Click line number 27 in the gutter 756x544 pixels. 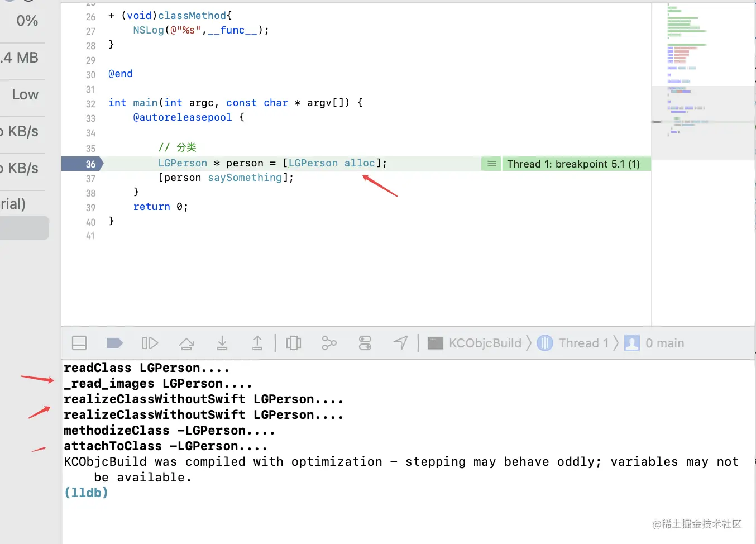[x=90, y=31]
